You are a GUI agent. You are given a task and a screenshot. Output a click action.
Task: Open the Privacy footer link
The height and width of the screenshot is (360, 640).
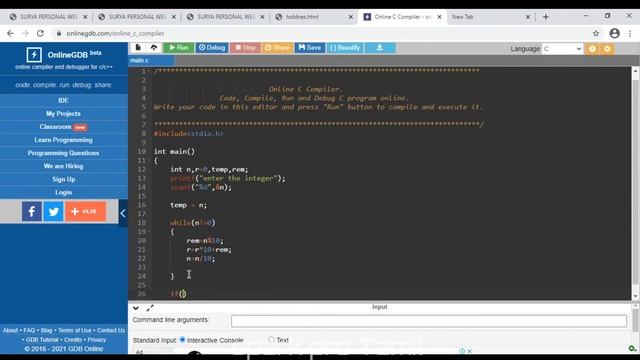(97, 340)
